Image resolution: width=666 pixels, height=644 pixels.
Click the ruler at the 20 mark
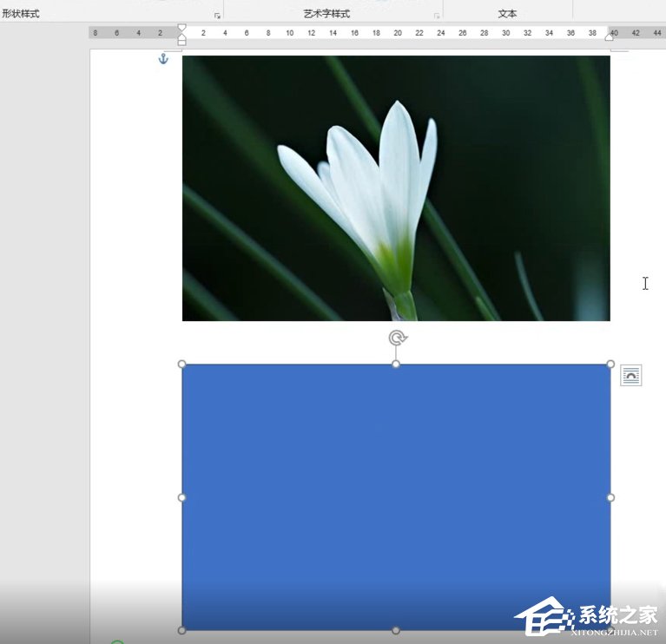[398, 33]
